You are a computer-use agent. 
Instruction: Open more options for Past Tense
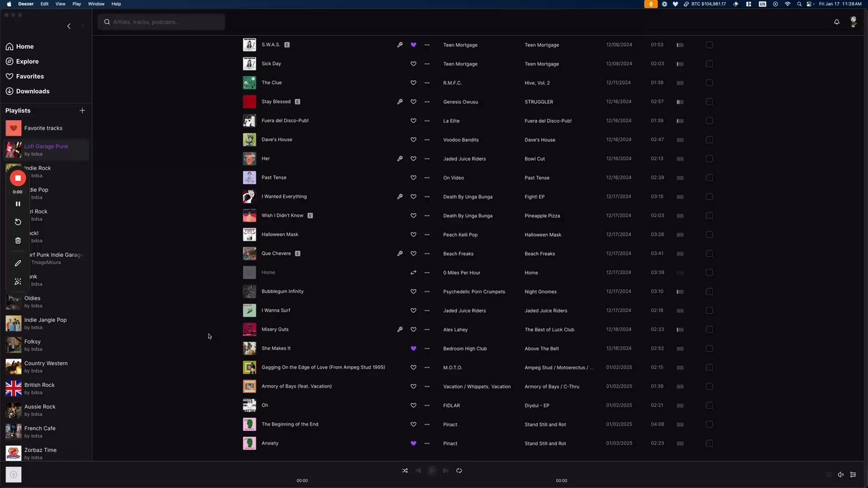pyautogui.click(x=427, y=178)
